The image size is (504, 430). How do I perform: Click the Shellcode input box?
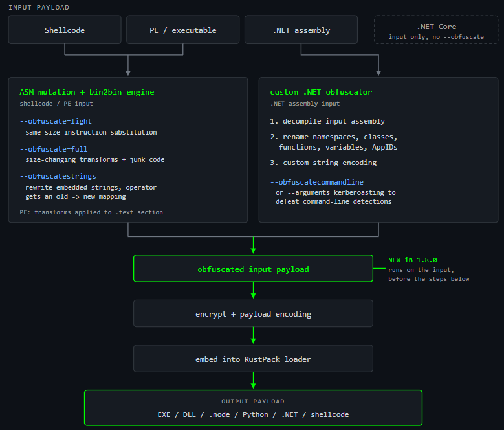click(x=65, y=30)
